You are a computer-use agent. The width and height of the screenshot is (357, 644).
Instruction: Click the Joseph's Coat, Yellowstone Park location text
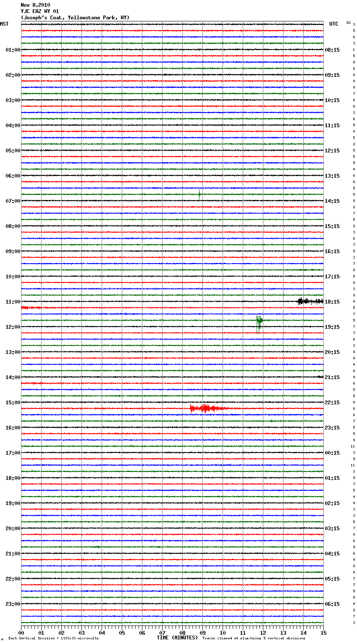tap(75, 18)
